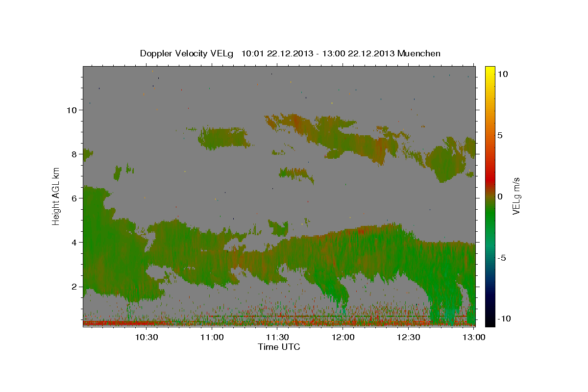The height and width of the screenshot is (392, 588).
Task: Click the colorbar value 0 label
Action: click(499, 196)
